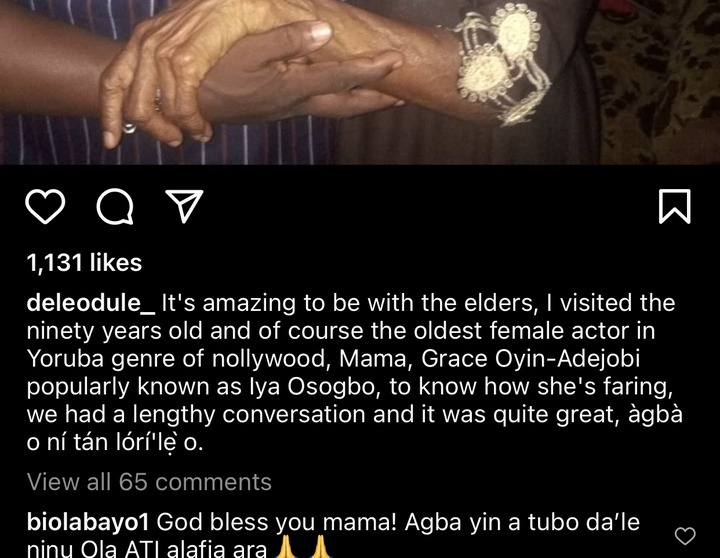Tap the praying hands emoji in the comment
Viewport: 720px width, 558px height.
303,547
